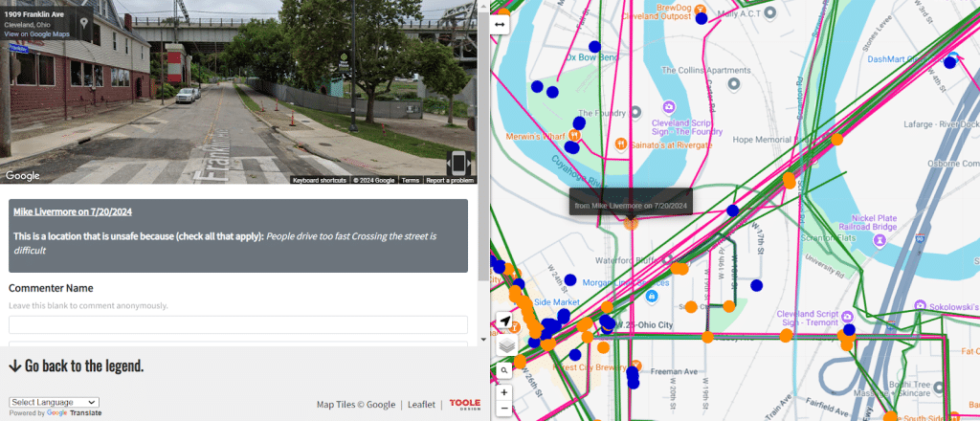The image size is (980, 421).
Task: Open the map layers control
Action: (x=504, y=345)
